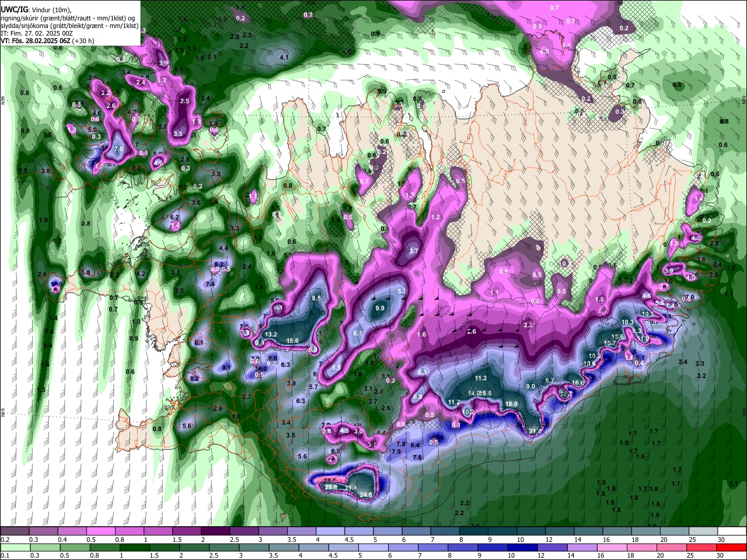
Task: Click the light pink swatch labeled 16 in the bottom legend
Action: pyautogui.click(x=612, y=548)
